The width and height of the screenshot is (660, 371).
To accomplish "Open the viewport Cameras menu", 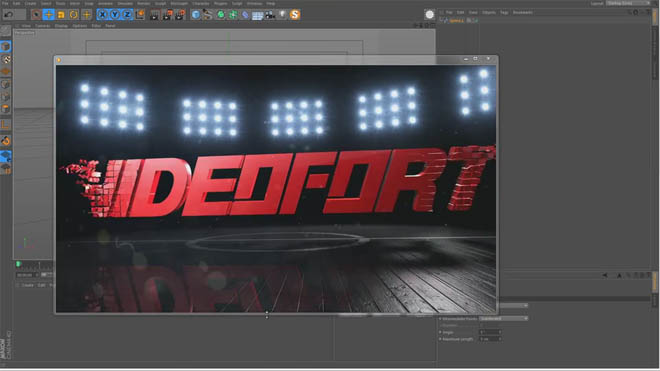I will pyautogui.click(x=43, y=26).
